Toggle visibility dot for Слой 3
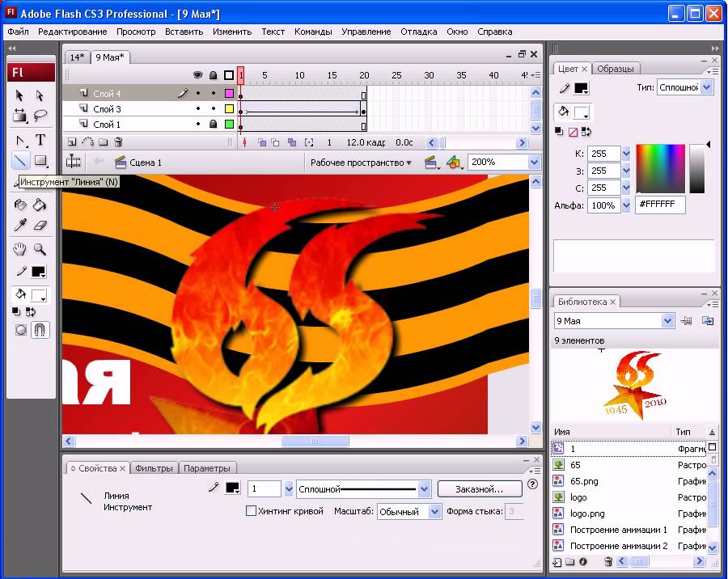The image size is (728, 579). (x=198, y=109)
